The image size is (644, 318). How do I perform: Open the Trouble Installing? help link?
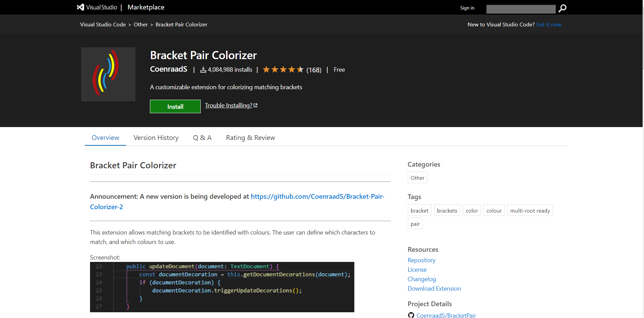click(229, 105)
